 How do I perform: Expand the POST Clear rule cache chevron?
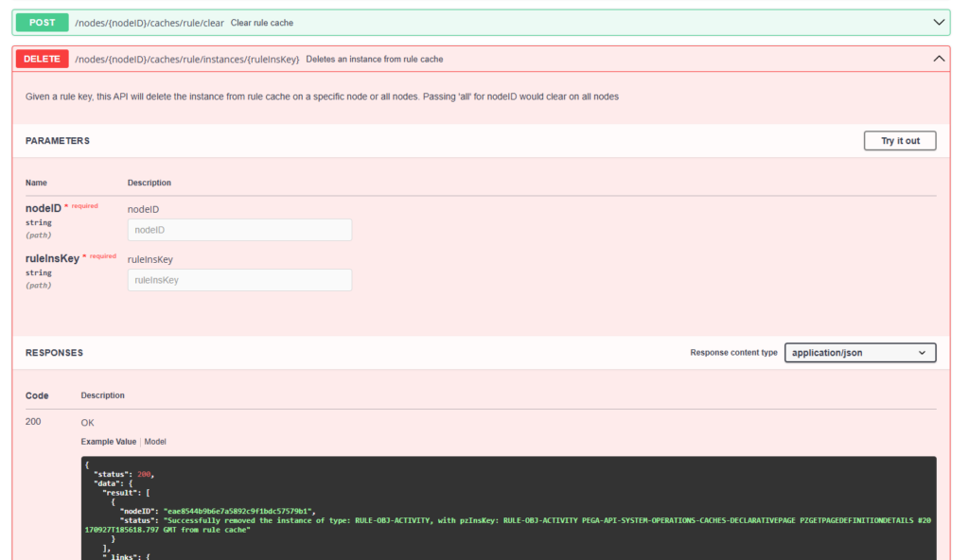point(938,23)
